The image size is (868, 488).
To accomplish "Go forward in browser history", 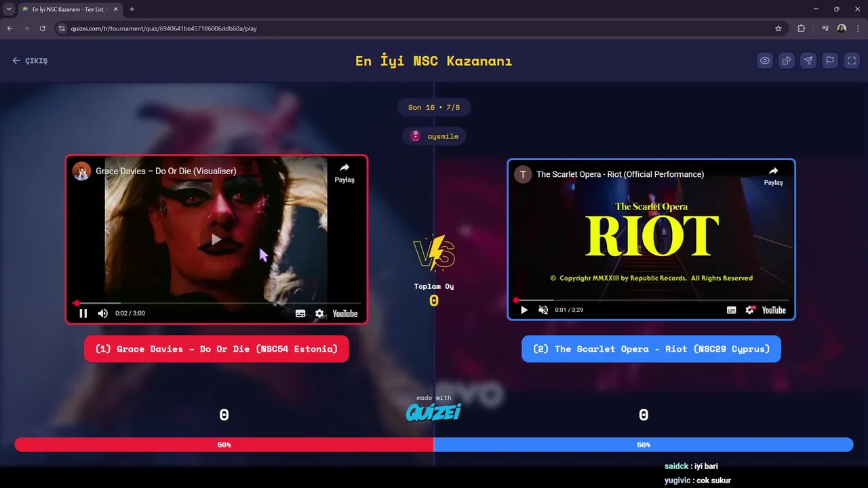I will tap(26, 28).
